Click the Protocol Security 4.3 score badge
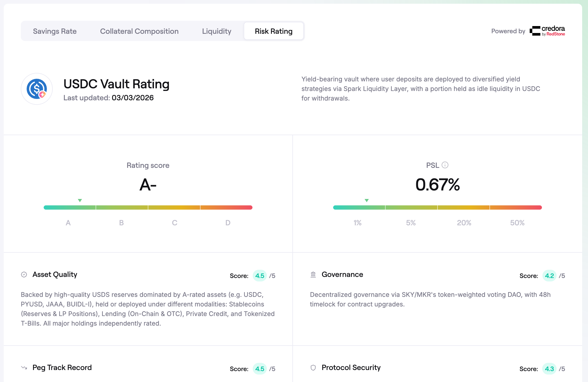 pyautogui.click(x=549, y=369)
